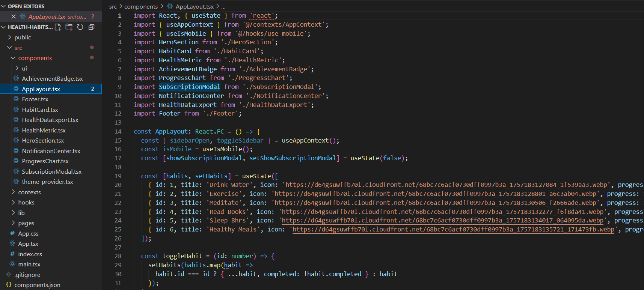Expand the pages folder
Image resolution: width=644 pixels, height=290 pixels.
point(13,223)
